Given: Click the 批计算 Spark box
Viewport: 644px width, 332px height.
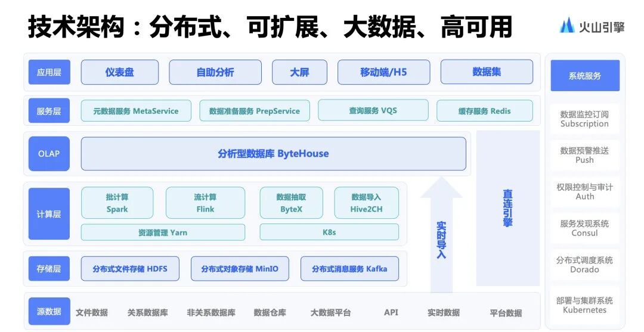Looking at the screenshot, I should tap(117, 203).
